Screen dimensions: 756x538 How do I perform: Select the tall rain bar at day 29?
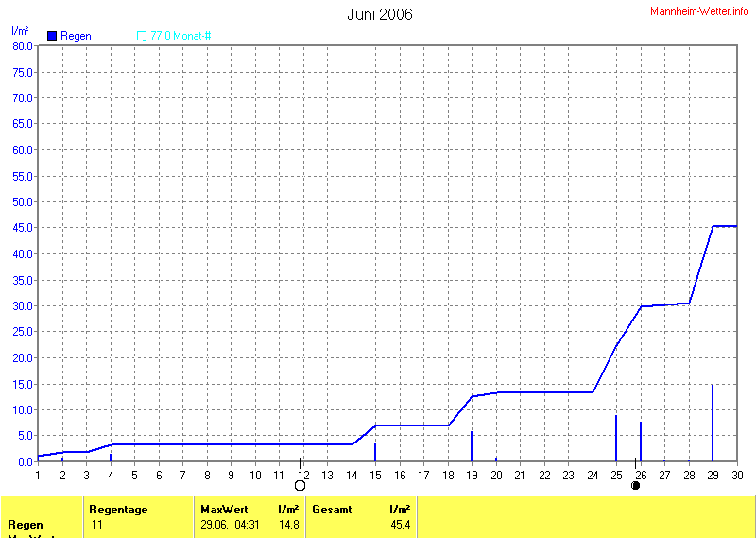coord(713,423)
